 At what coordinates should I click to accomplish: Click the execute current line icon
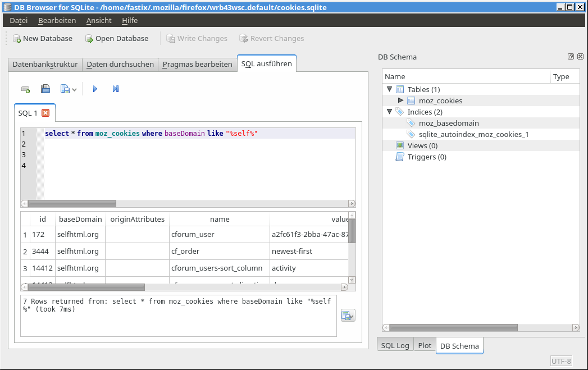(116, 89)
